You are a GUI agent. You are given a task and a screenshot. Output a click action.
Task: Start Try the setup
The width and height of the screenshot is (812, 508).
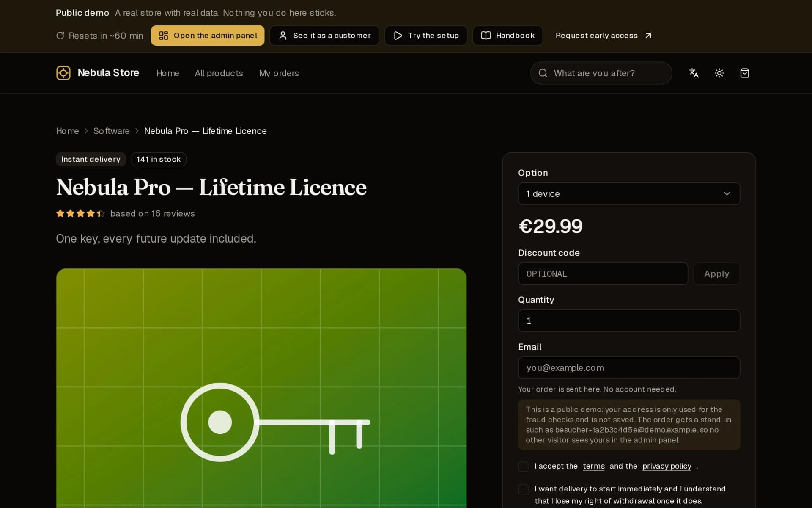tap(425, 36)
